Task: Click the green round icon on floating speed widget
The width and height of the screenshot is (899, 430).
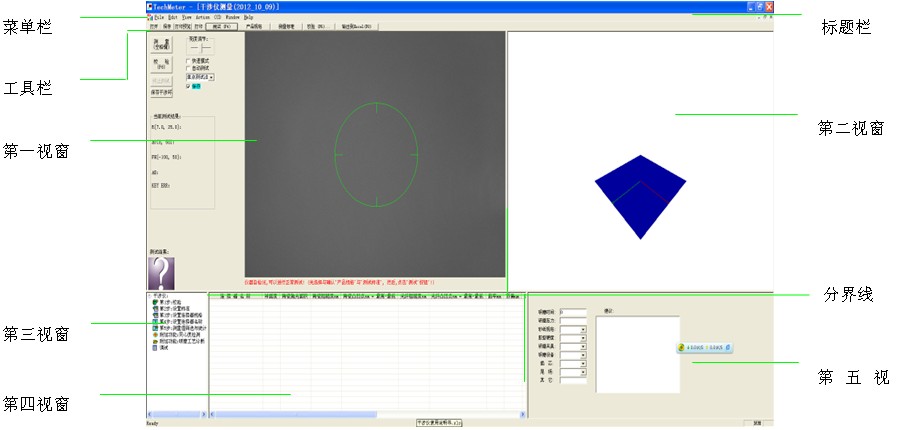Action: tap(681, 347)
